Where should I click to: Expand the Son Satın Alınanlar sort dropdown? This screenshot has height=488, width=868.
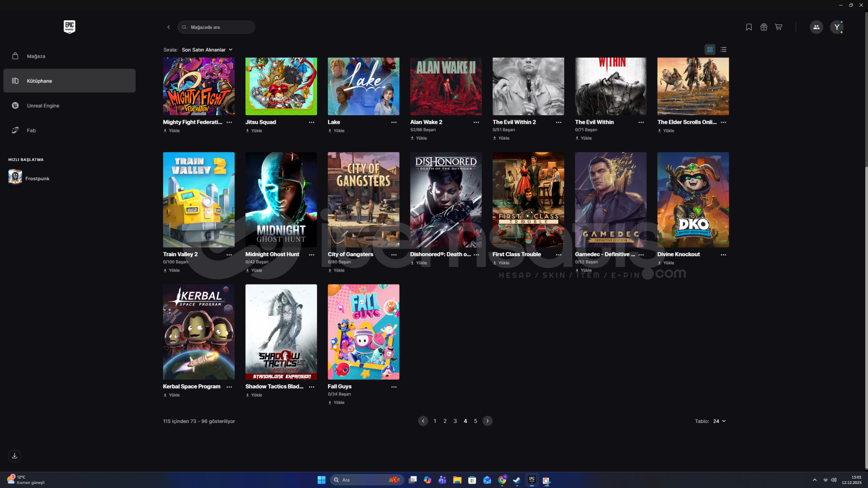207,50
